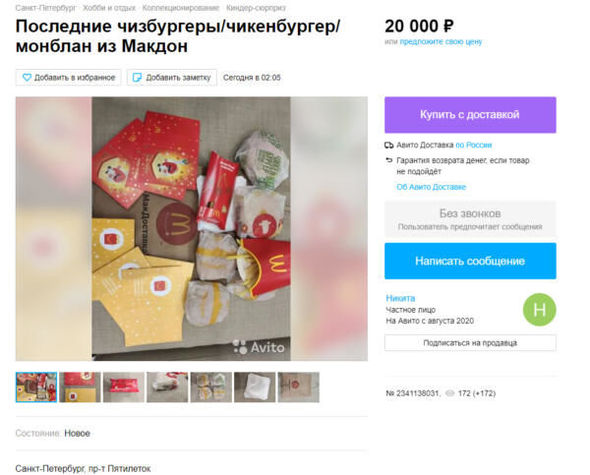This screenshot has height=475, width=590.
Task: Open the Об Авито Доставке link
Action: pos(431,187)
